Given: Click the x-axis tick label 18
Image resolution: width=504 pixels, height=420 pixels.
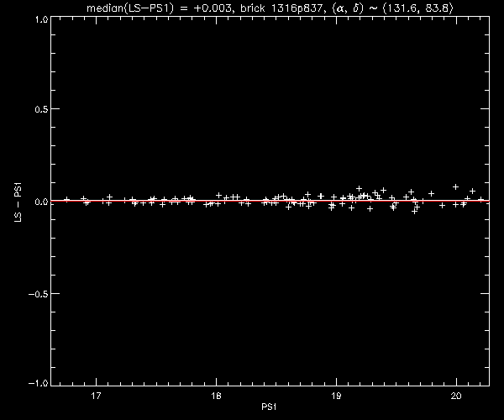Looking at the screenshot, I should pyautogui.click(x=217, y=396).
